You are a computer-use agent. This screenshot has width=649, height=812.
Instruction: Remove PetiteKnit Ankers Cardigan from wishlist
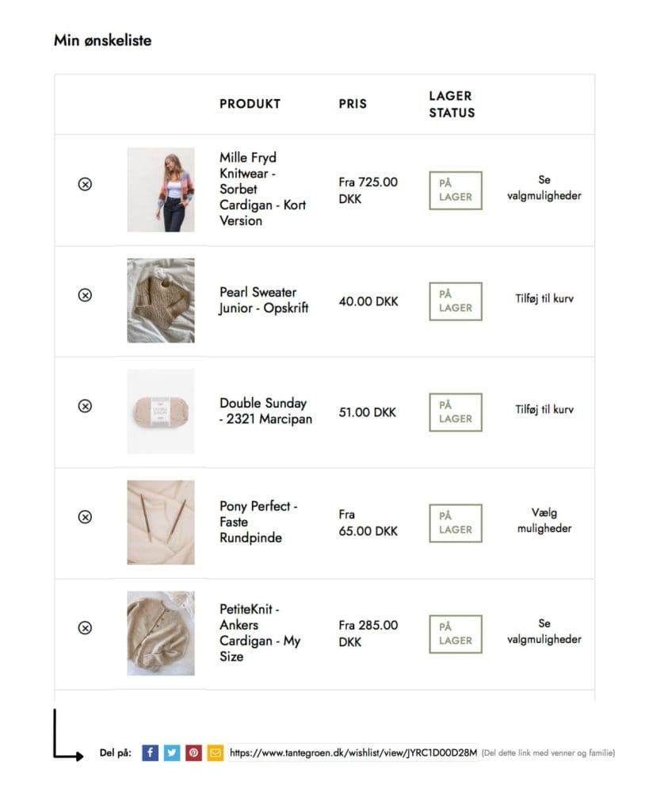(85, 628)
